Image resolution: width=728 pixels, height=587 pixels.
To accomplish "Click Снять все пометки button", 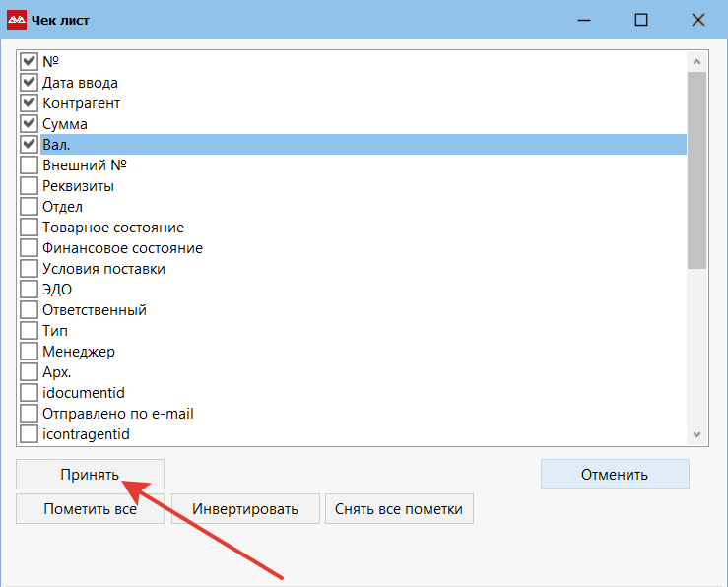I will [x=400, y=509].
